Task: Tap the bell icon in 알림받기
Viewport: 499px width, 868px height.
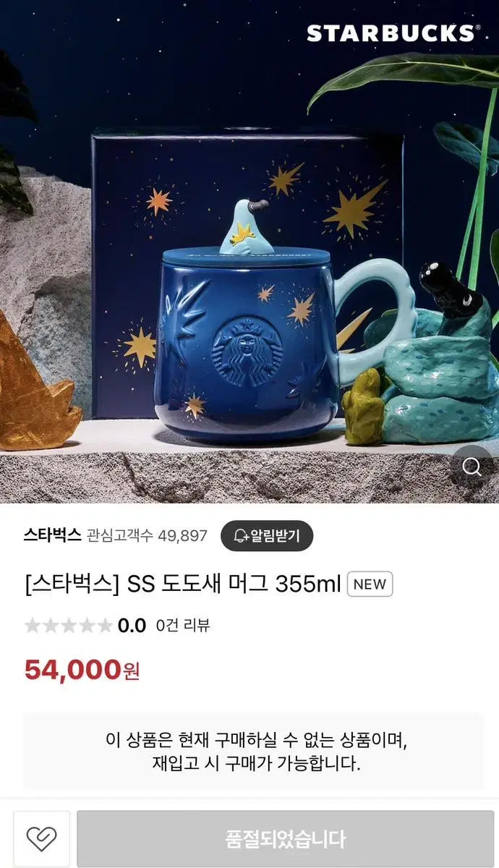Action: click(241, 536)
